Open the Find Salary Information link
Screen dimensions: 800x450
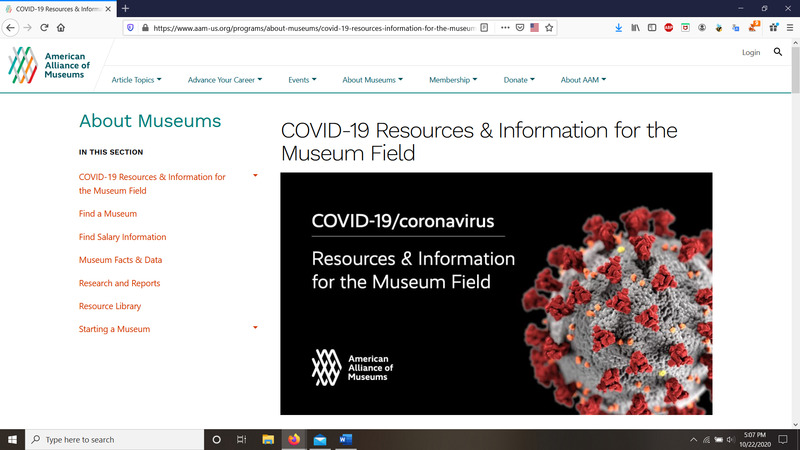pyautogui.click(x=122, y=237)
